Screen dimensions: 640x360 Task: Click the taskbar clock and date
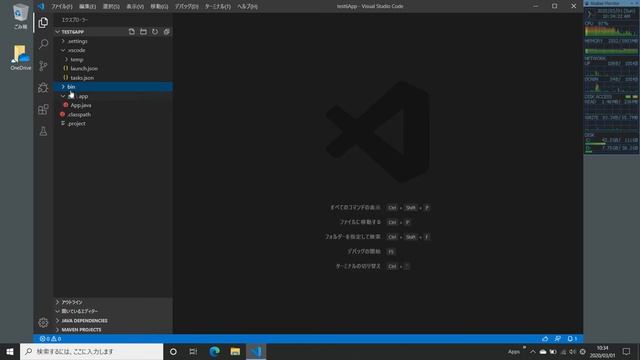click(x=602, y=352)
